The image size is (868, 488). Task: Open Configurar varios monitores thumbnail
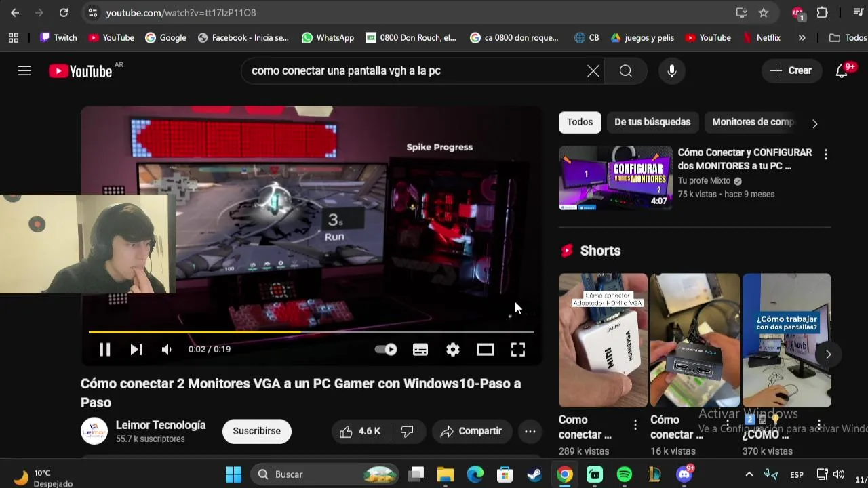616,178
